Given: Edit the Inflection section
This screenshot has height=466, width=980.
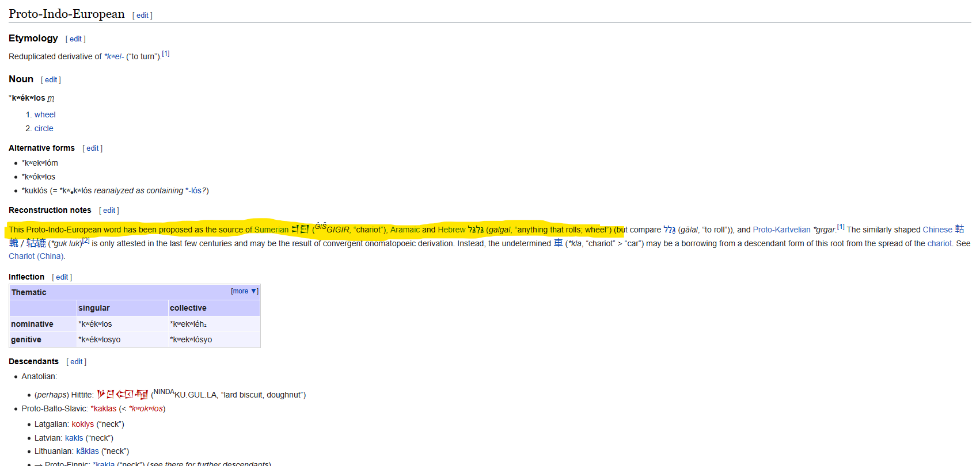Looking at the screenshot, I should pos(62,277).
